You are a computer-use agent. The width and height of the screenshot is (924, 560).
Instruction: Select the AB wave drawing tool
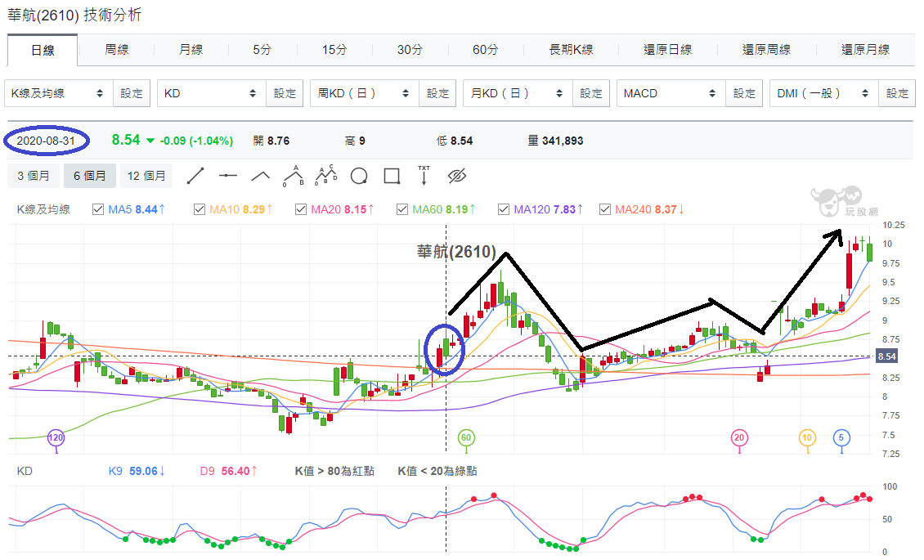pos(294,176)
